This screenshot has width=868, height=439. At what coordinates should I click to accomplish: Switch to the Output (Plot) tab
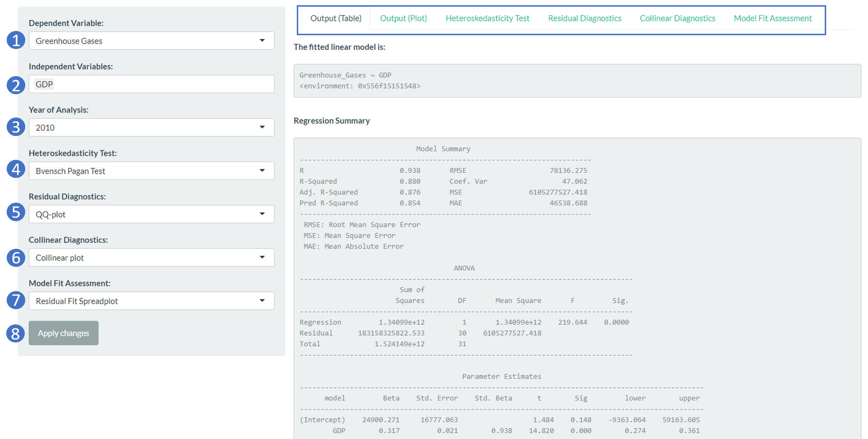tap(403, 19)
